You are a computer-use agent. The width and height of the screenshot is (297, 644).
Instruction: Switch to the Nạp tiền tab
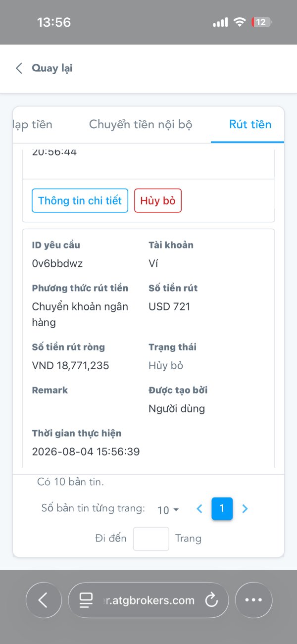click(x=33, y=124)
